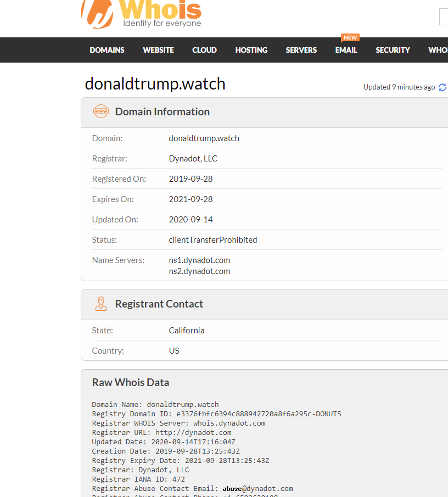Select the status clientTransferProhibited
The width and height of the screenshot is (448, 497).
click(x=213, y=239)
